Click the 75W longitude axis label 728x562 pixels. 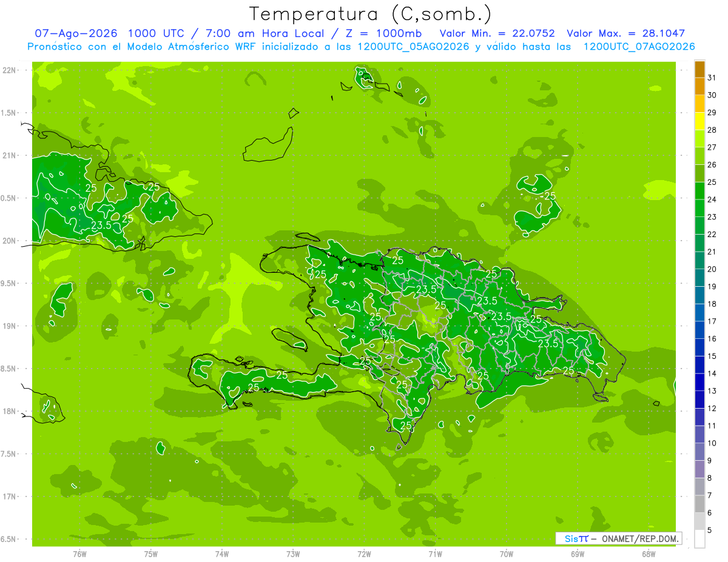point(151,554)
